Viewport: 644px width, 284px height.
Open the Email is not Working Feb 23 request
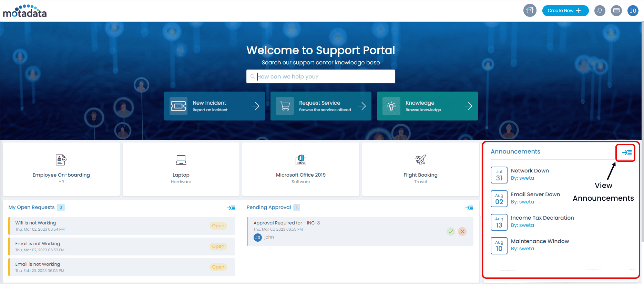click(122, 267)
